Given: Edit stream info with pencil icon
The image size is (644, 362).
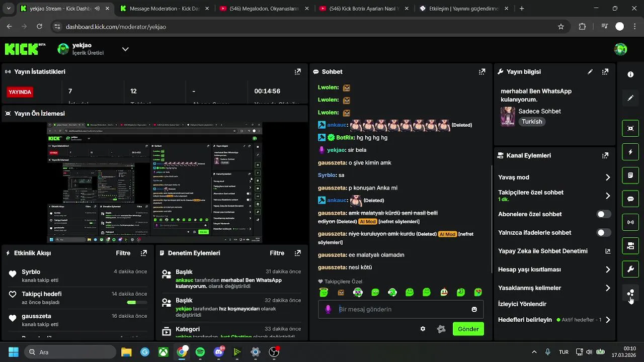Looking at the screenshot, I should (x=590, y=72).
